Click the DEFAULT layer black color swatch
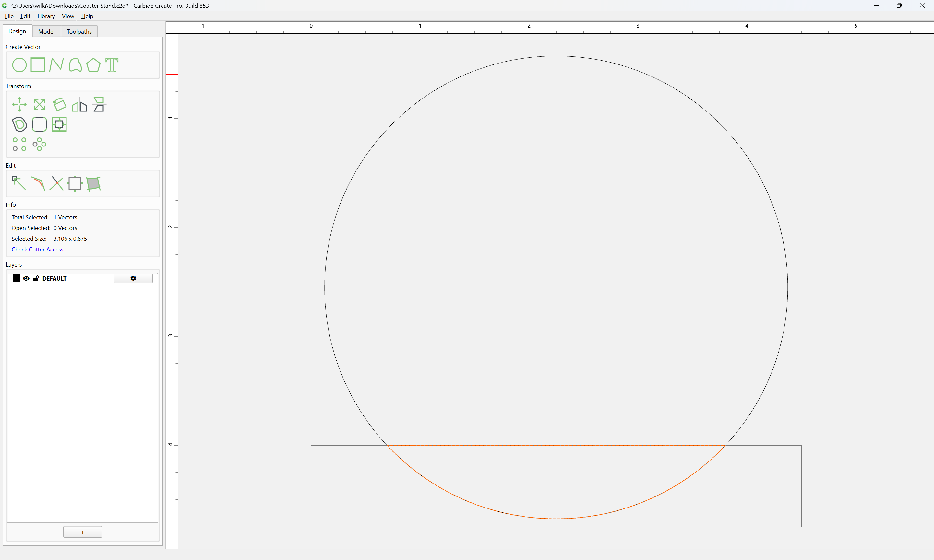Image resolution: width=934 pixels, height=560 pixels. [16, 278]
